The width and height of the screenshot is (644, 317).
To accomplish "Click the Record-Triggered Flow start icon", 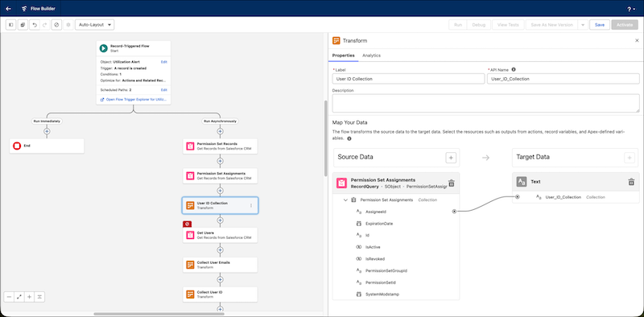I will click(x=104, y=48).
